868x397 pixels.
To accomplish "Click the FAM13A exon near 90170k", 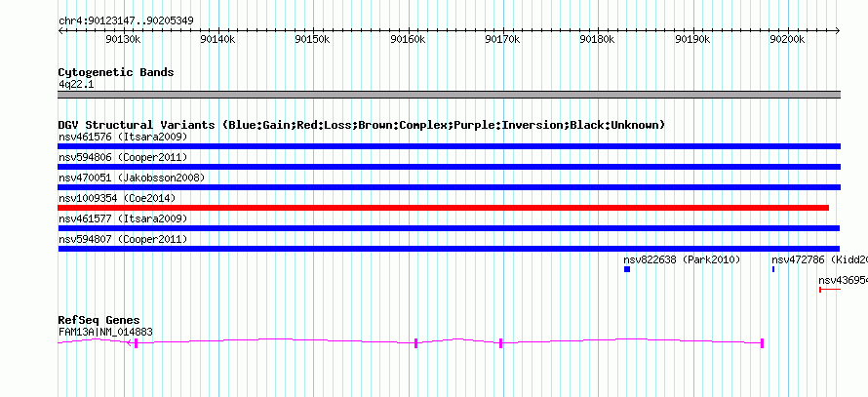I will click(500, 343).
